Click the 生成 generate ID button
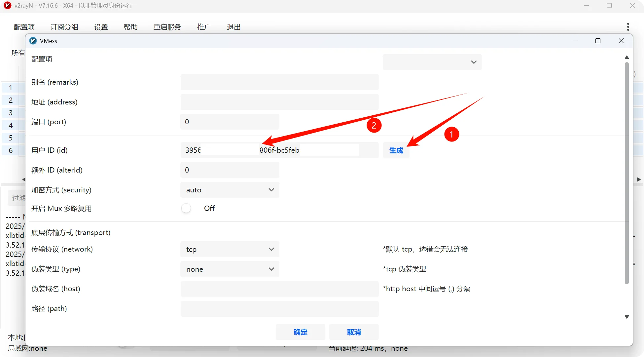The width and height of the screenshot is (644, 357). [x=396, y=150]
